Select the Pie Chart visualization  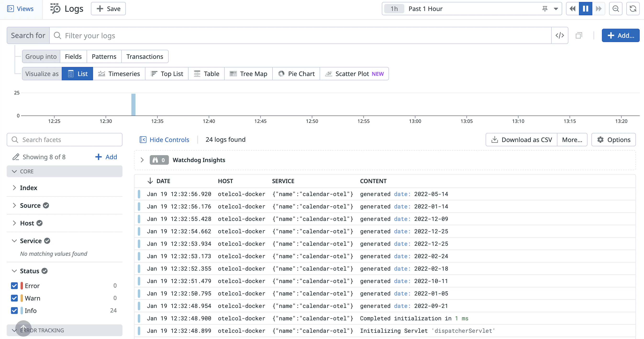point(296,74)
